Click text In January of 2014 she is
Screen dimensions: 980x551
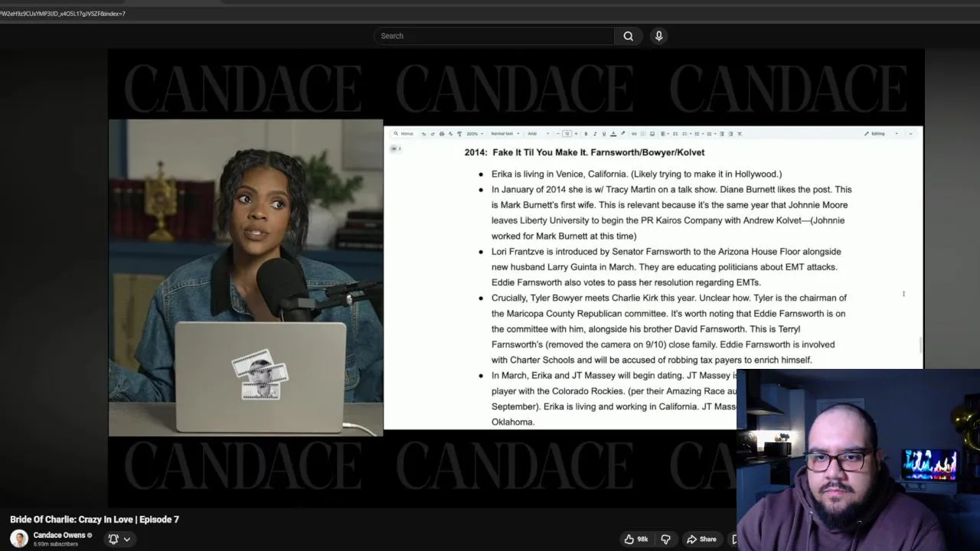pos(671,213)
